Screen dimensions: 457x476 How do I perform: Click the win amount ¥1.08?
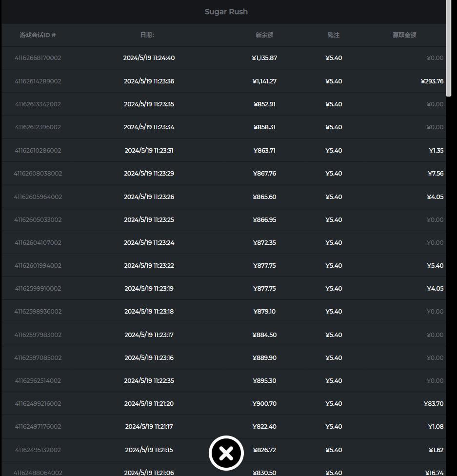(x=436, y=426)
